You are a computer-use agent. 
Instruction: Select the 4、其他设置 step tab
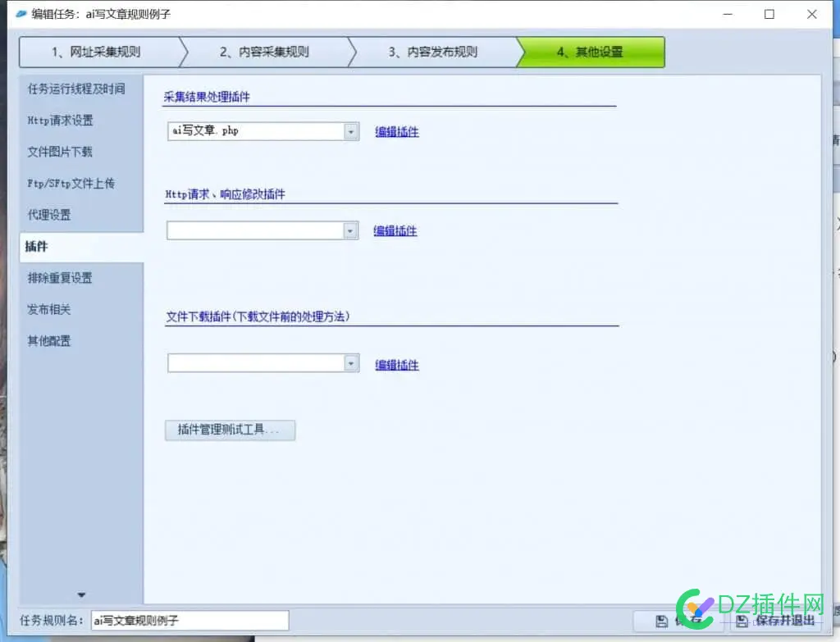click(591, 52)
